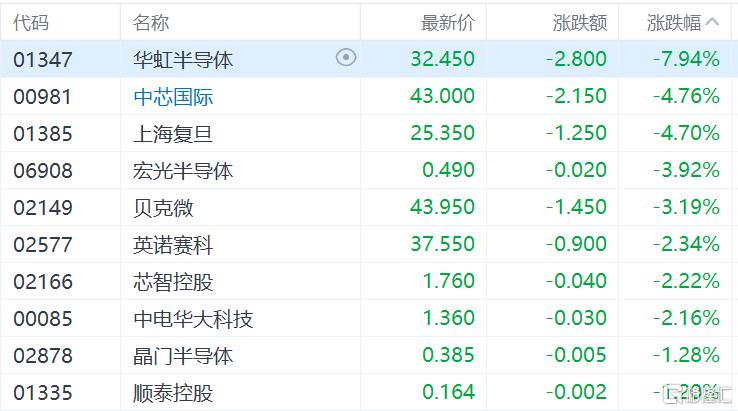Click percent change -7.94%

tap(686, 59)
